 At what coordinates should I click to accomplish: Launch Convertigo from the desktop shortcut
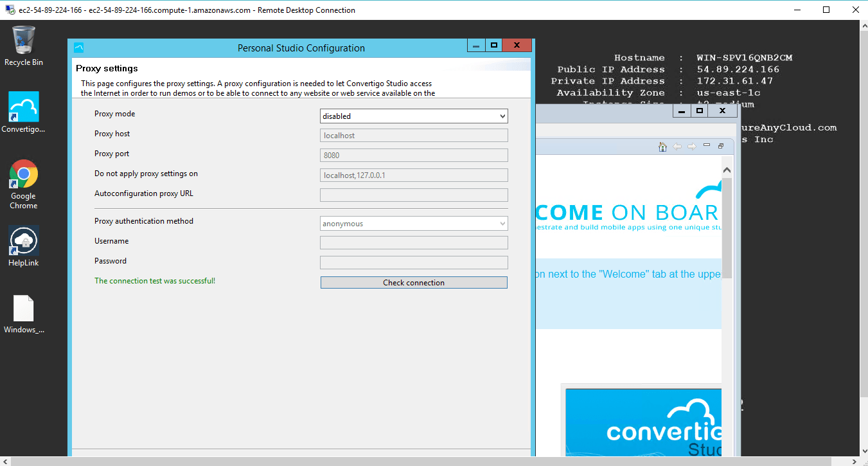pos(24,106)
